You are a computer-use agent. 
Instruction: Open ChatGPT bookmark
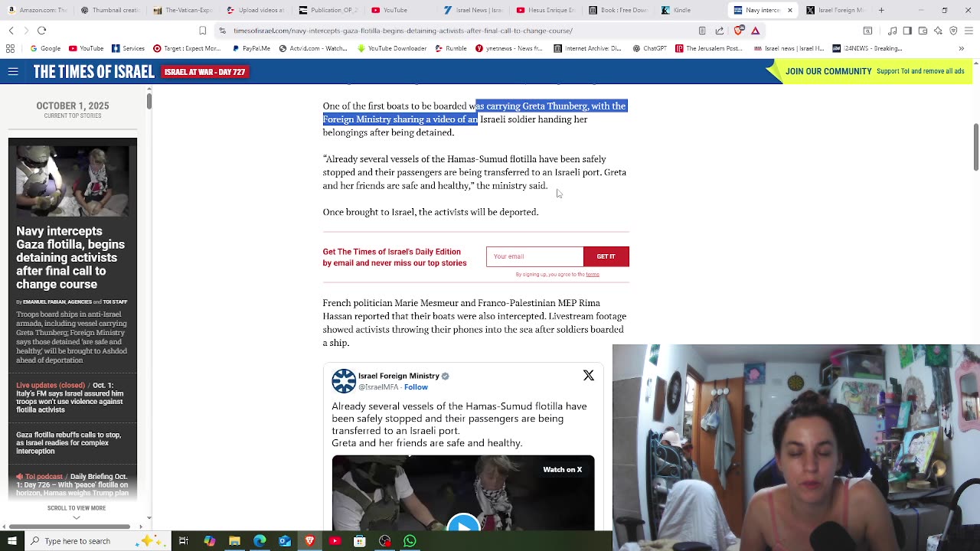(649, 48)
